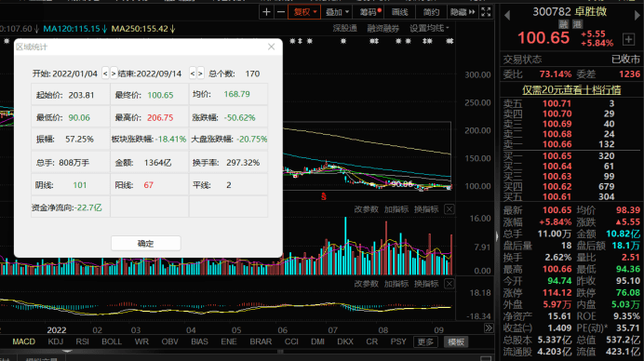Move end date earlier arrow
The width and height of the screenshot is (644, 361).
(193, 74)
